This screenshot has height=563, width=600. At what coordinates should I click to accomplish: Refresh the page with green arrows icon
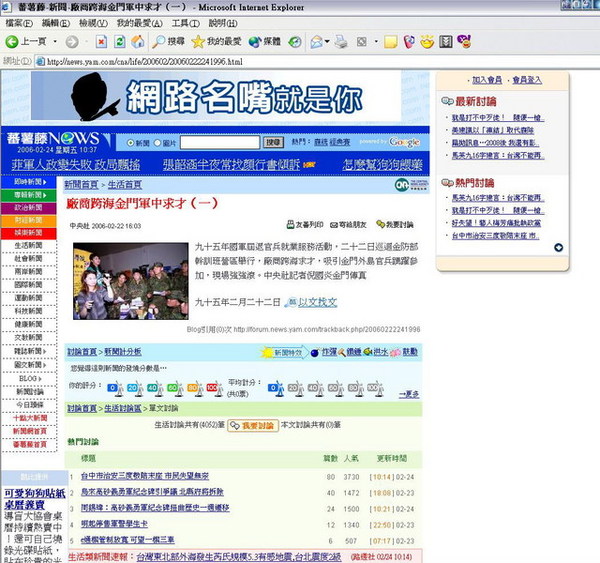(x=120, y=42)
